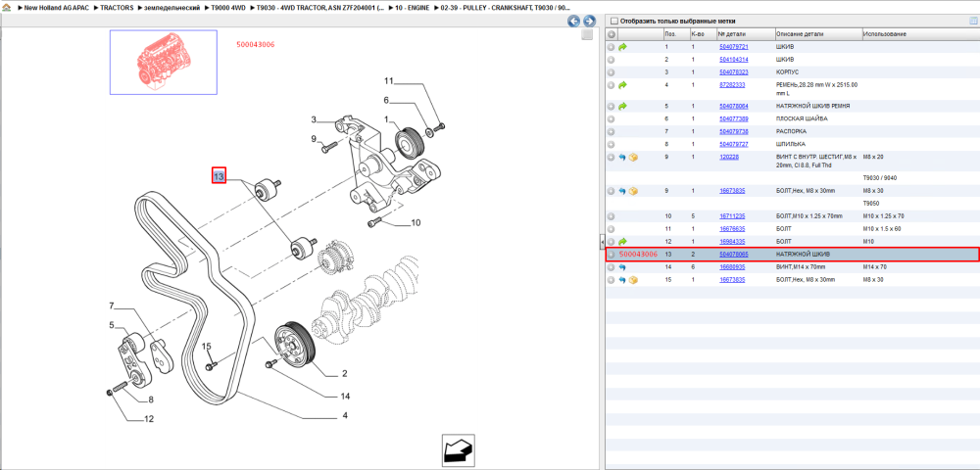
Task: Go to the catalog home icon
Action: click(x=6, y=8)
